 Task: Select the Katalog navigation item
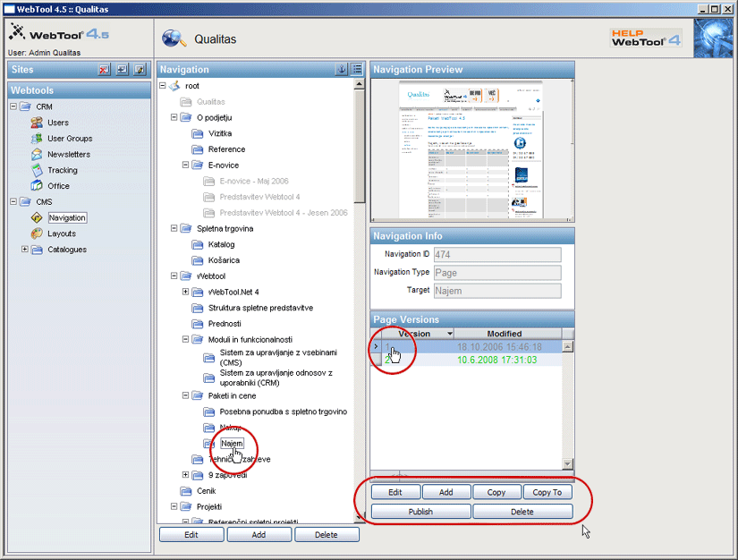pos(221,244)
